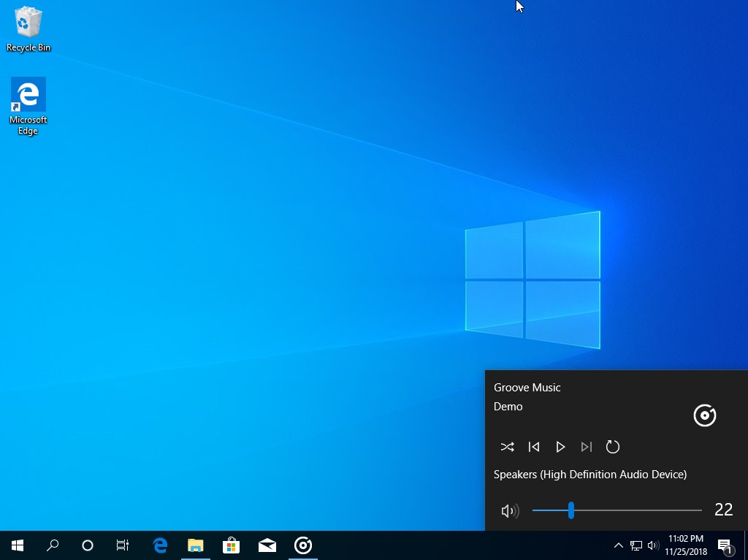Open Search from the taskbar
Screen dimensions: 748x560
(x=52, y=545)
